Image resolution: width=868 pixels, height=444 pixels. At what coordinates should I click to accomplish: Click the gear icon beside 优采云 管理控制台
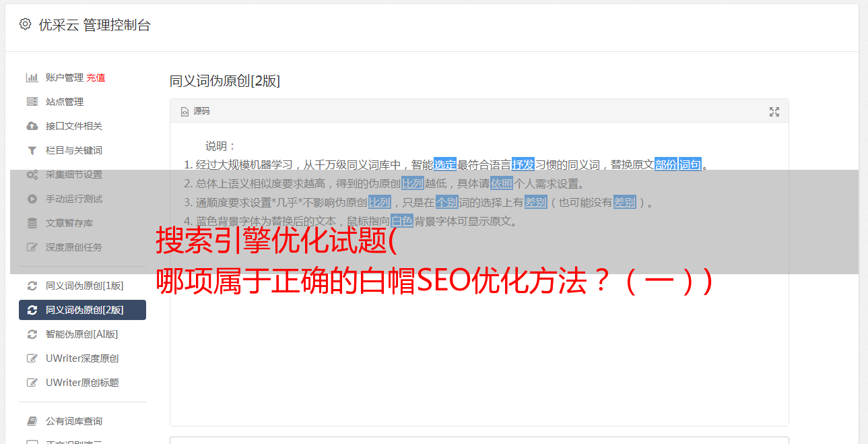coord(26,24)
